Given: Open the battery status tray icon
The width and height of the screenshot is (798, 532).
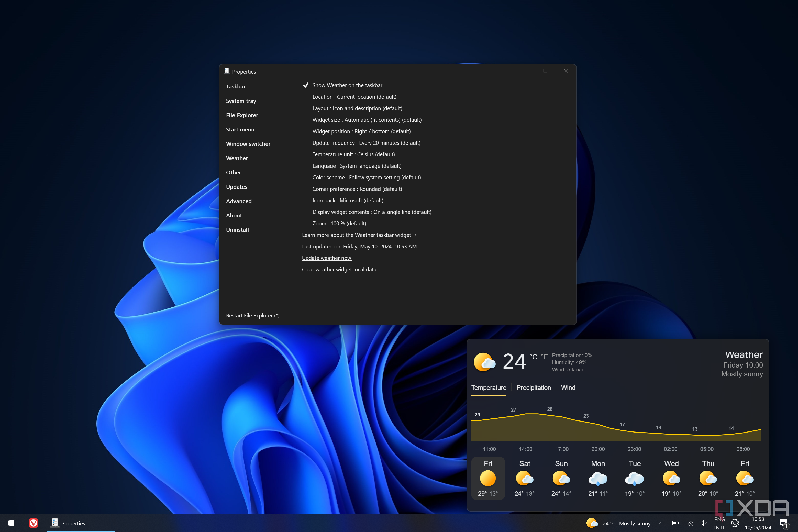Looking at the screenshot, I should [675, 523].
